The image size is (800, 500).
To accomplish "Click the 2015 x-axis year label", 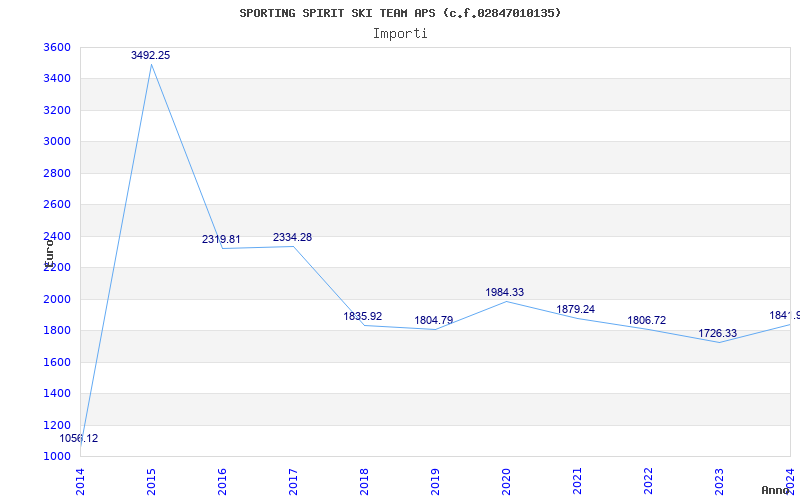I will pos(151,481).
